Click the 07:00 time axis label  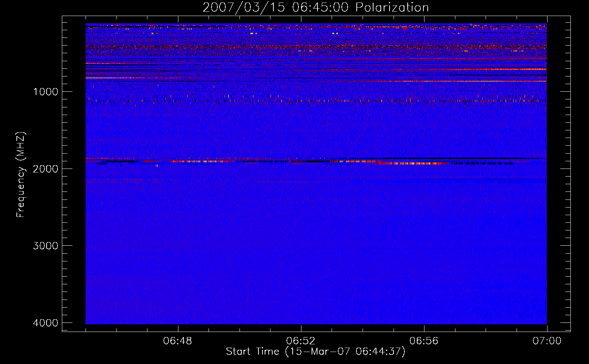[547, 341]
